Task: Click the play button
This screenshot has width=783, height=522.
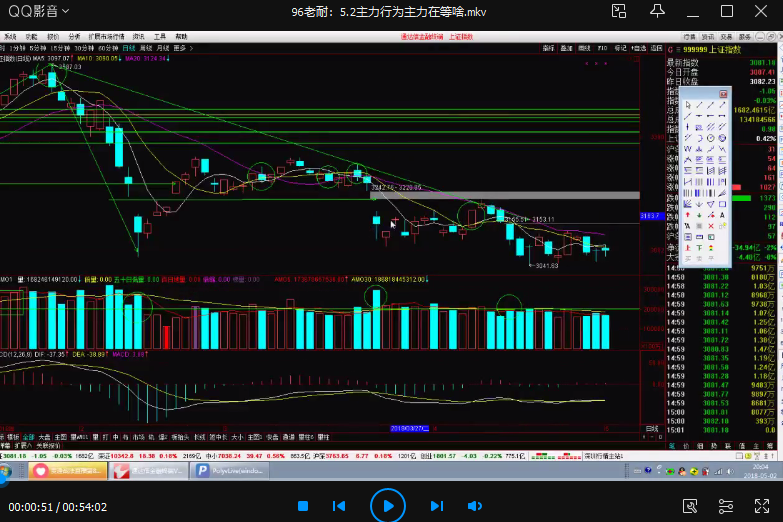Action: 388,505
